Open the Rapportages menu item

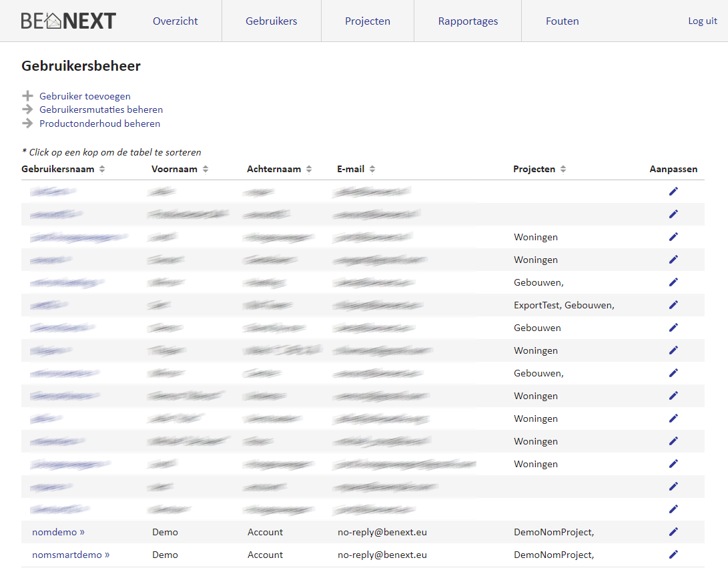click(468, 21)
